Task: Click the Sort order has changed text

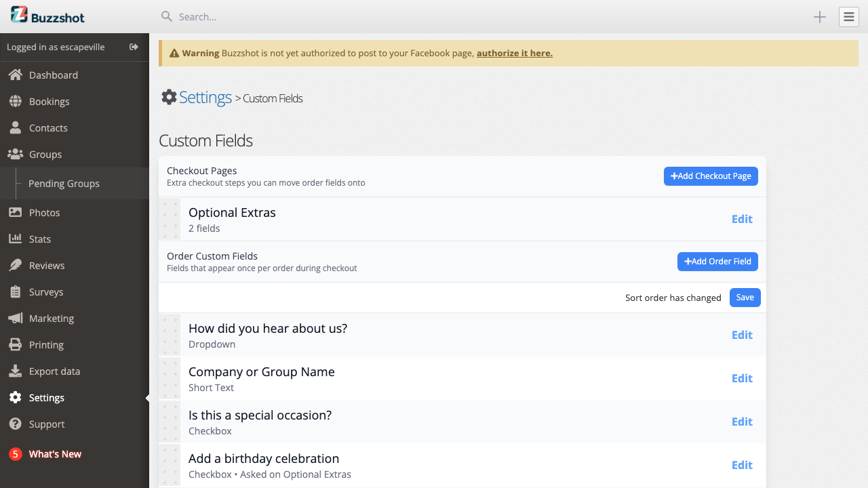Action: pos(673,298)
